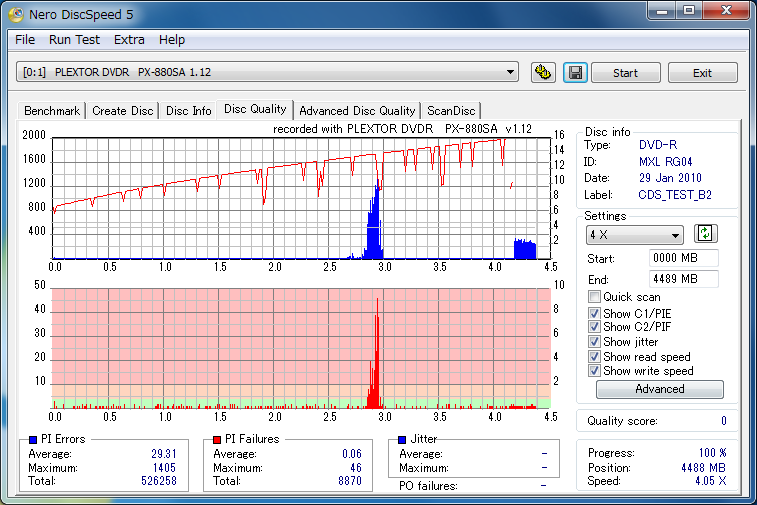This screenshot has width=757, height=505.
Task: Maximize the Nero DiscSpeed window
Action: click(x=689, y=11)
